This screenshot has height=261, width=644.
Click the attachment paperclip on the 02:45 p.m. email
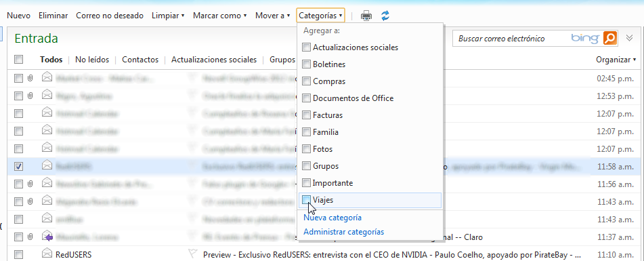coord(30,78)
